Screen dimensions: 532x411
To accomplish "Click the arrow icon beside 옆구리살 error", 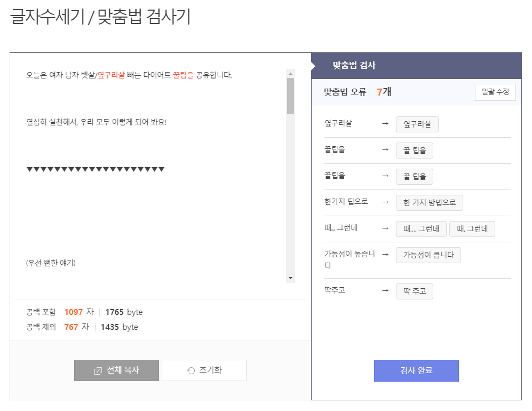I will point(386,124).
